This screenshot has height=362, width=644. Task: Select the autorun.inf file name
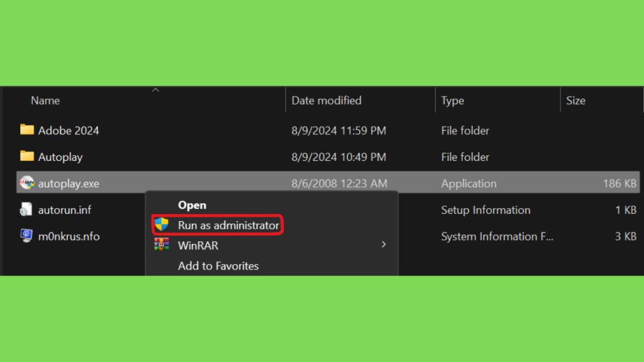tap(65, 210)
